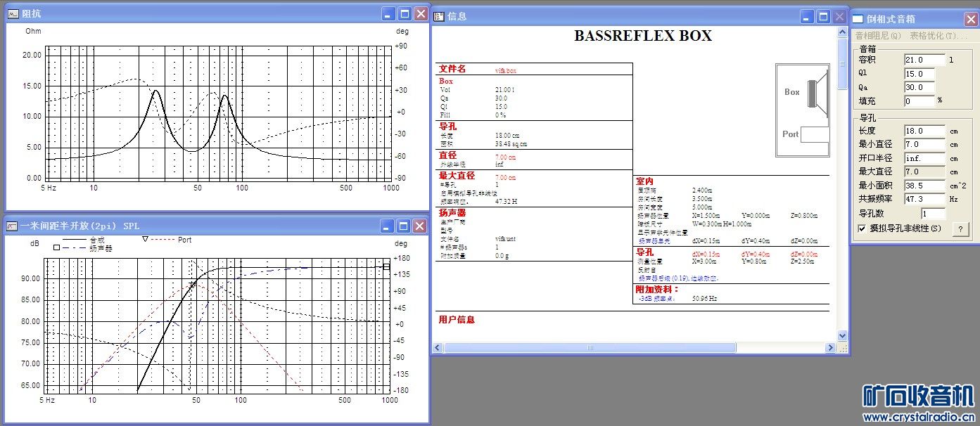980x426 pixels.
Task: Click the 38.48 sq.cm area value
Action: coord(511,143)
